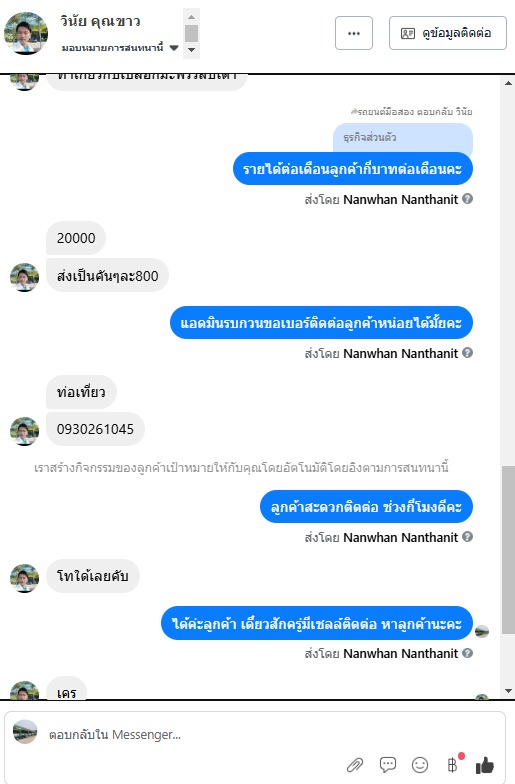Click help icon under ลูกค้าสะดวกติดต่อ message

pyautogui.click(x=468, y=537)
